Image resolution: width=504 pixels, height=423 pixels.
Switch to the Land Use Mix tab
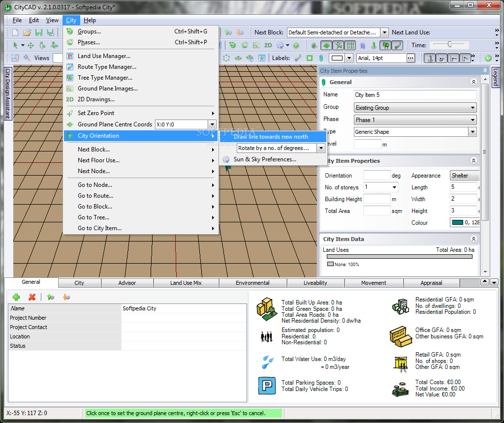click(186, 283)
